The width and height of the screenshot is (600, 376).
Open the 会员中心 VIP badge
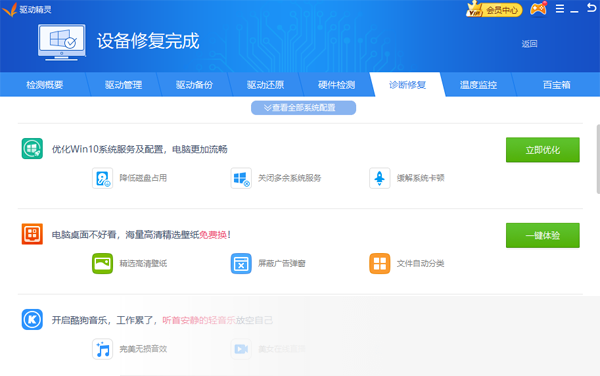point(494,9)
